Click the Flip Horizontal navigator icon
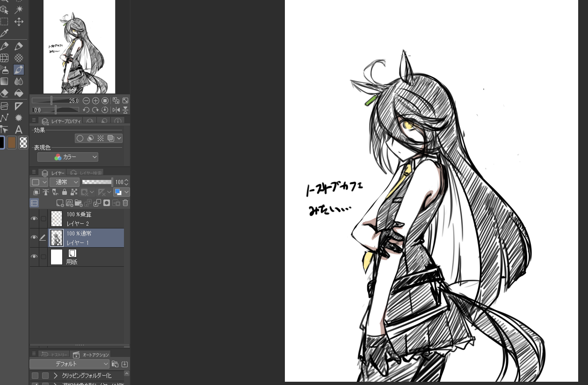 116,110
